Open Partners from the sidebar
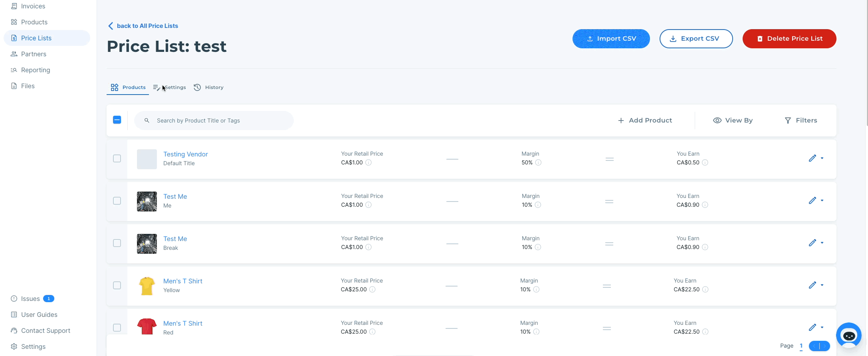868x356 pixels. [x=34, y=54]
